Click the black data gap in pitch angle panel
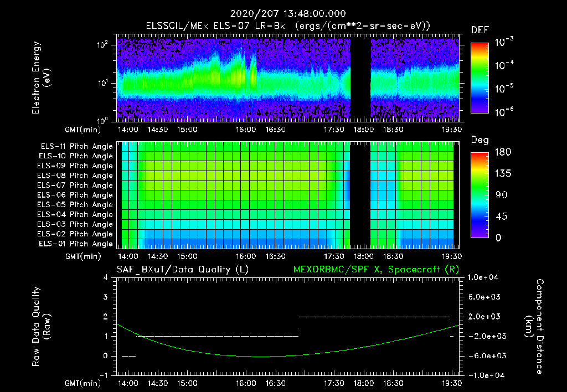Screen dimensions: 567x392 coord(360,194)
